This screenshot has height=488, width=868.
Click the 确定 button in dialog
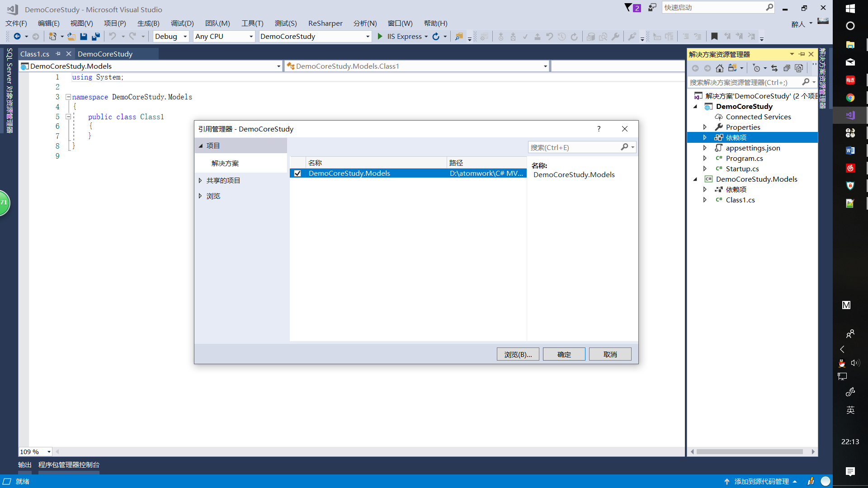point(564,354)
